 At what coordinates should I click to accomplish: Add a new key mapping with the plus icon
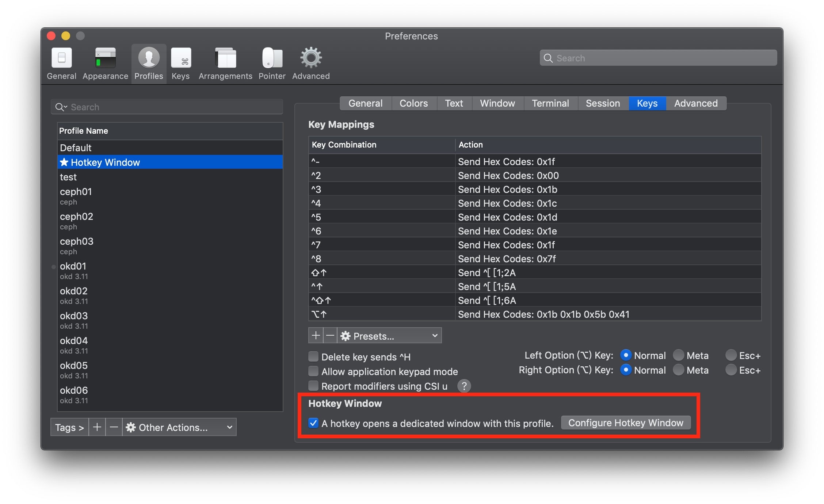click(315, 335)
